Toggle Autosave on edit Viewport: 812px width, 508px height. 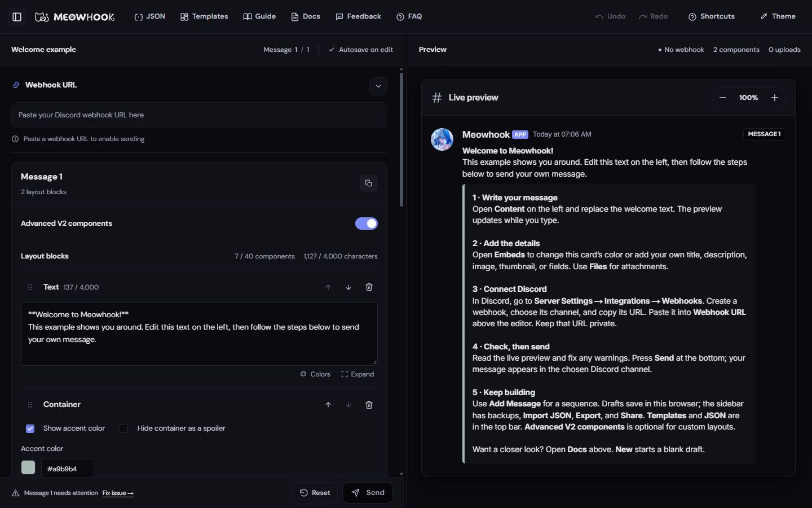[x=361, y=50]
